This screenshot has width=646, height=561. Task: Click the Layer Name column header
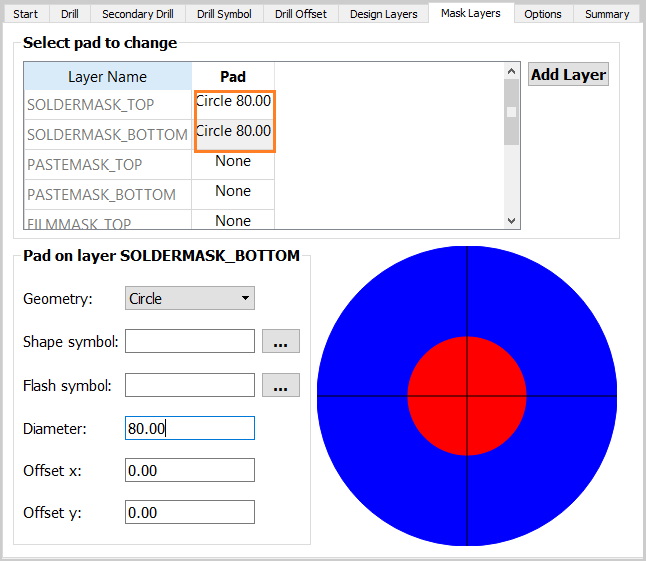[x=108, y=77]
